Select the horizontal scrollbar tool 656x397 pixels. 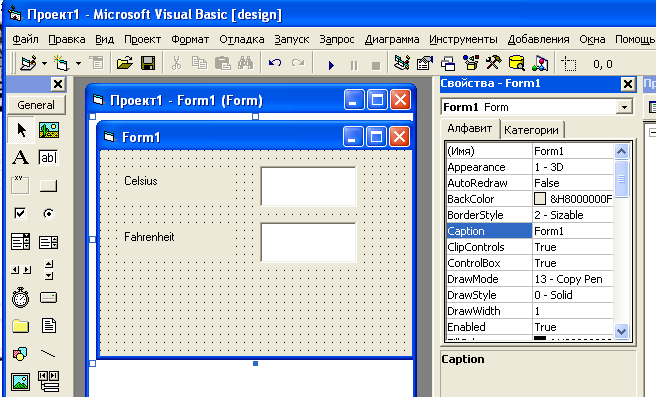(21, 270)
